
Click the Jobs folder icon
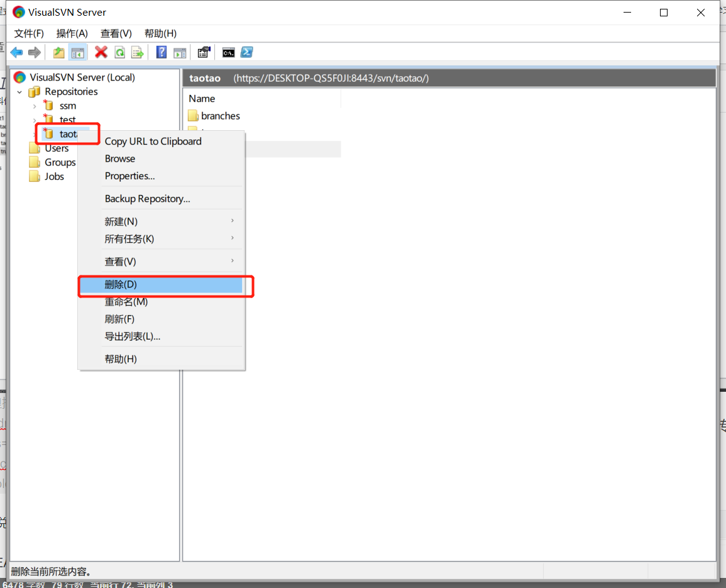[x=35, y=177]
